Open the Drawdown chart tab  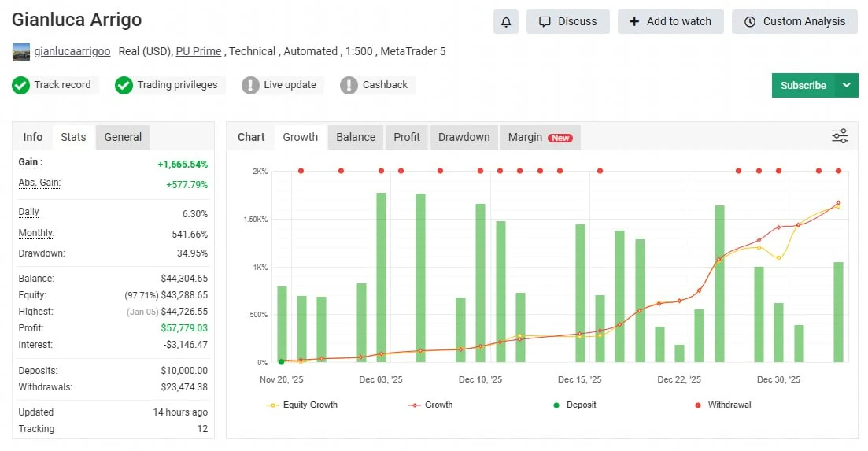coord(464,137)
